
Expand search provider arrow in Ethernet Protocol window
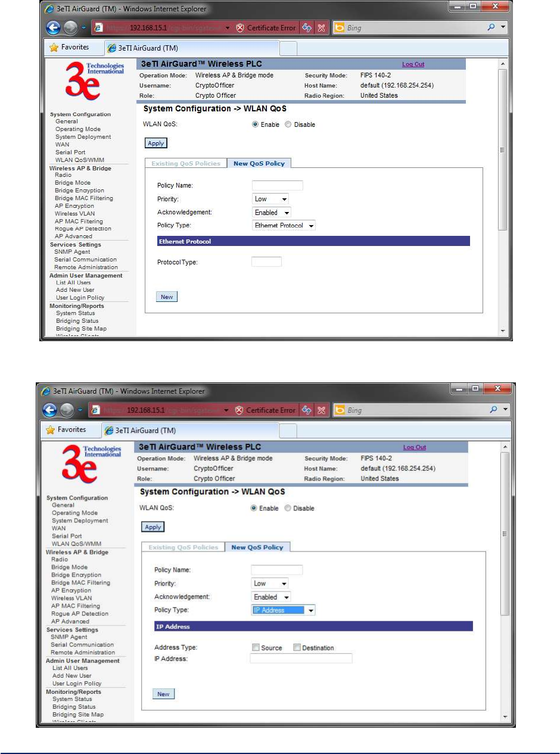point(503,27)
